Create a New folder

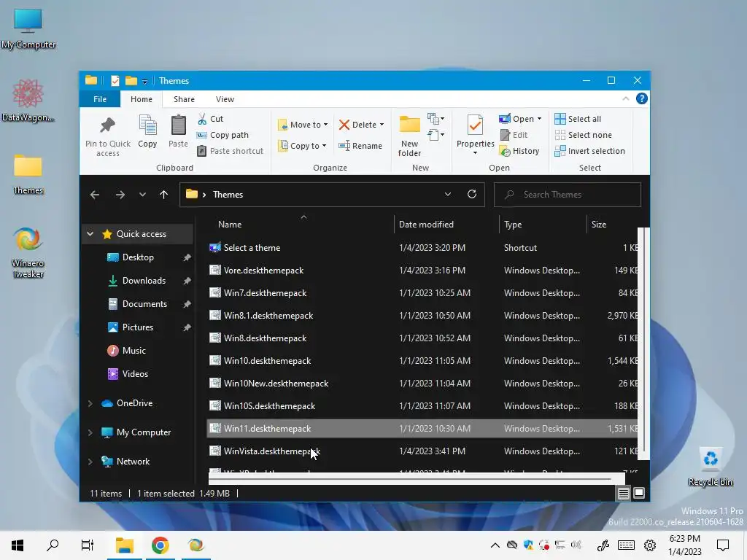[x=409, y=136]
